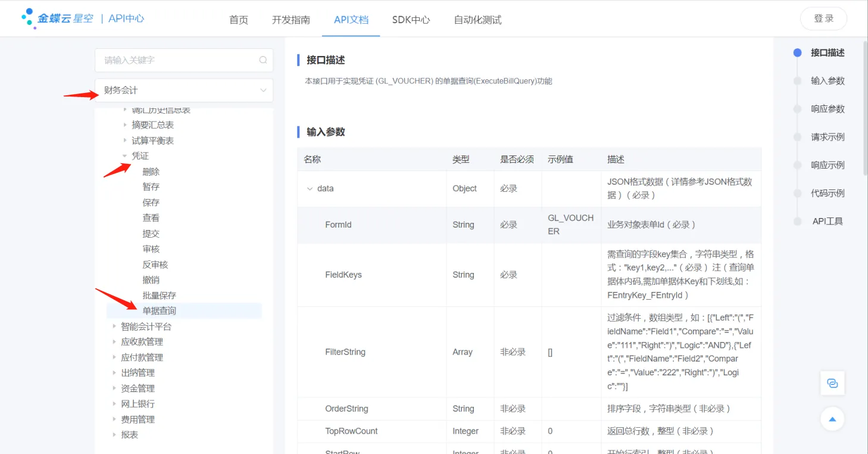This screenshot has width=868, height=454.
Task: Click the 接口描述 section heading
Action: [x=326, y=60]
